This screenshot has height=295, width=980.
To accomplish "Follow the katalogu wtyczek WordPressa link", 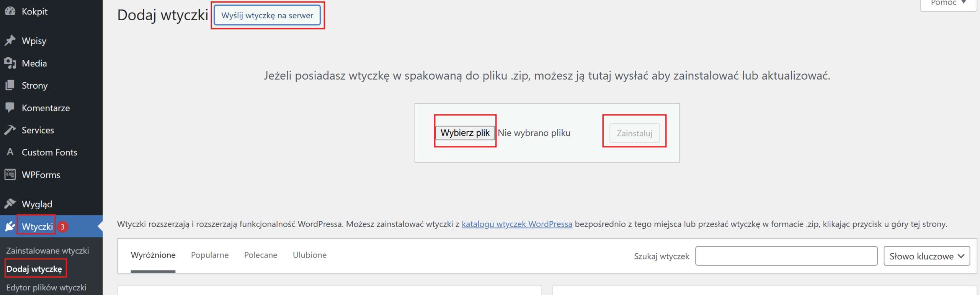I will [517, 224].
